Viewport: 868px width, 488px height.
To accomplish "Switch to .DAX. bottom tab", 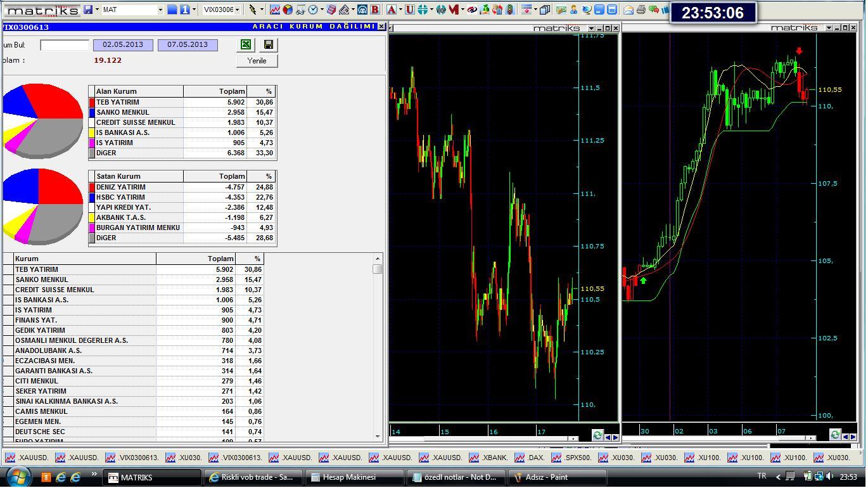I will coord(529,457).
